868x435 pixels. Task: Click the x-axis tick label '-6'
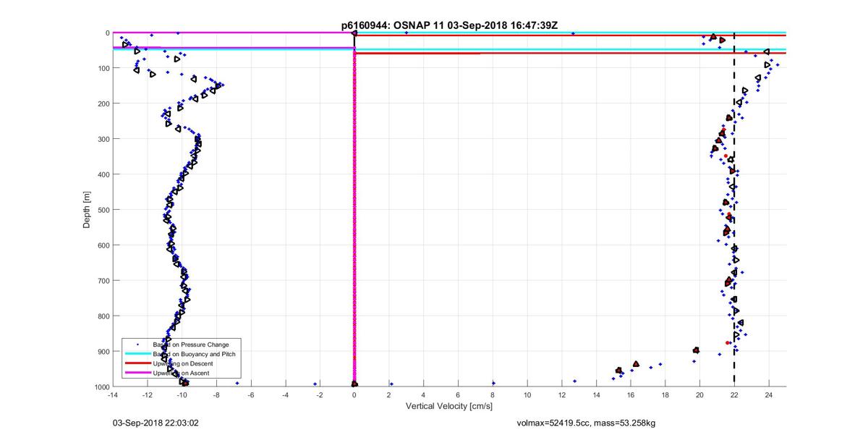250,394
